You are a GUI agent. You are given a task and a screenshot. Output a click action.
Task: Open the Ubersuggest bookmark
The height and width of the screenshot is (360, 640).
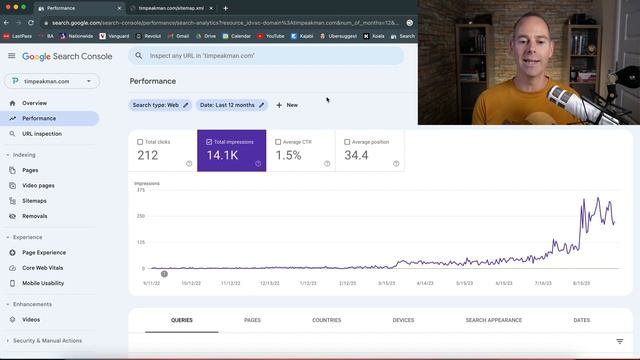[x=338, y=36]
